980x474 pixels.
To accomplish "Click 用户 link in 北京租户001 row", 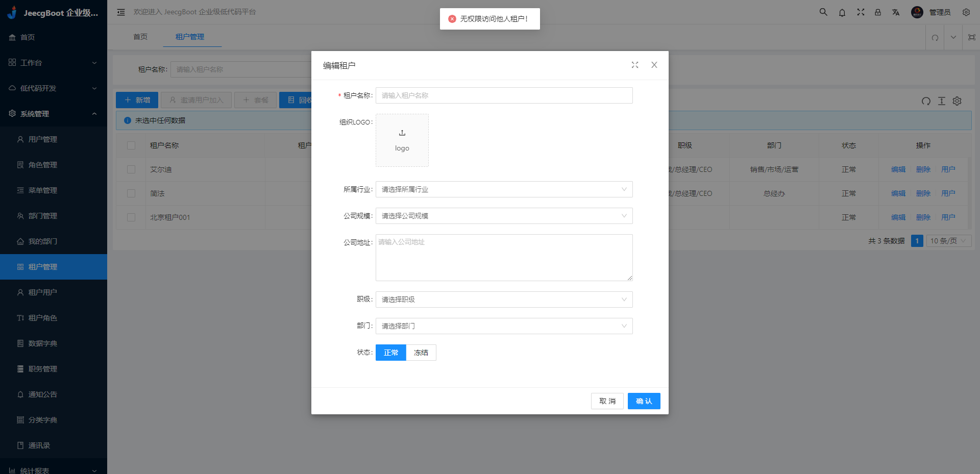I will [948, 217].
